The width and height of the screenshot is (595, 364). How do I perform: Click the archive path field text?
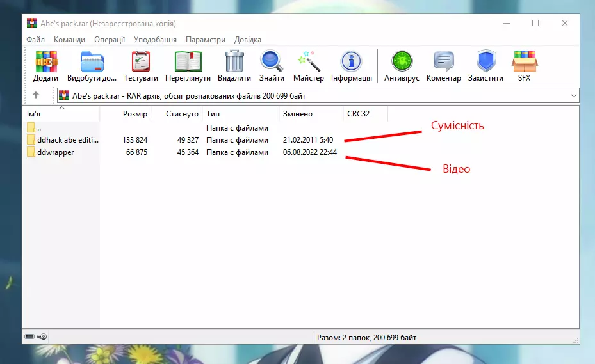(x=189, y=96)
